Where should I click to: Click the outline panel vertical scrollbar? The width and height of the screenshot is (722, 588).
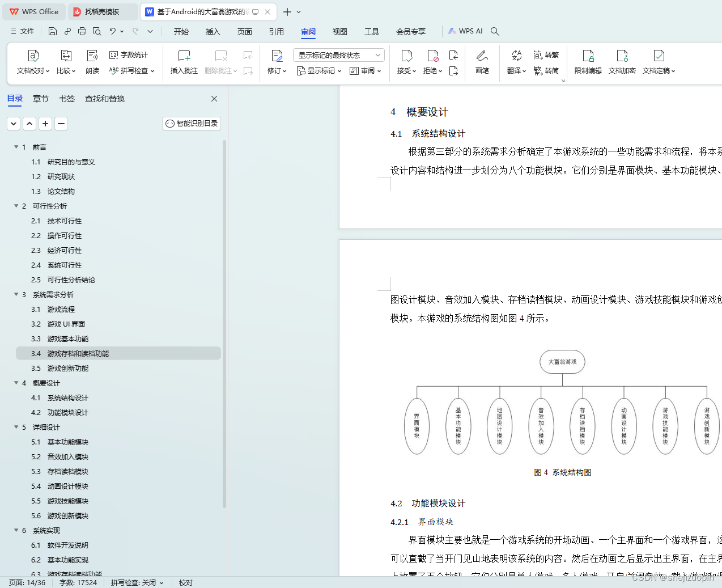224,323
